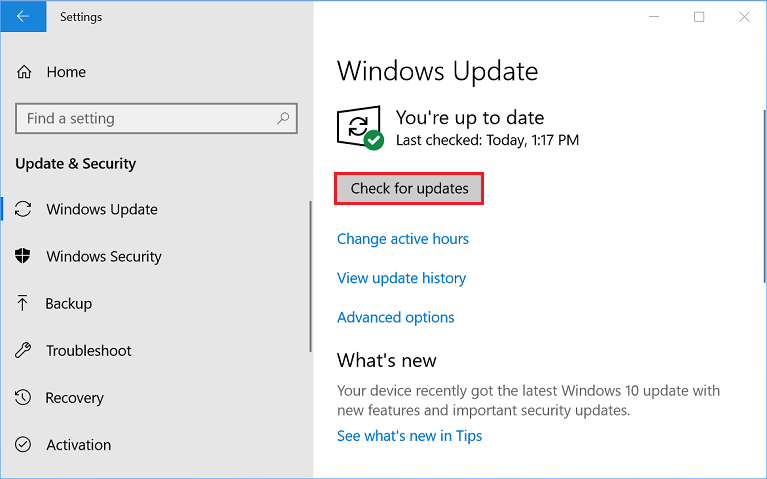Follow the See what's new in Tips link
The image size is (767, 479).
pyautogui.click(x=410, y=436)
